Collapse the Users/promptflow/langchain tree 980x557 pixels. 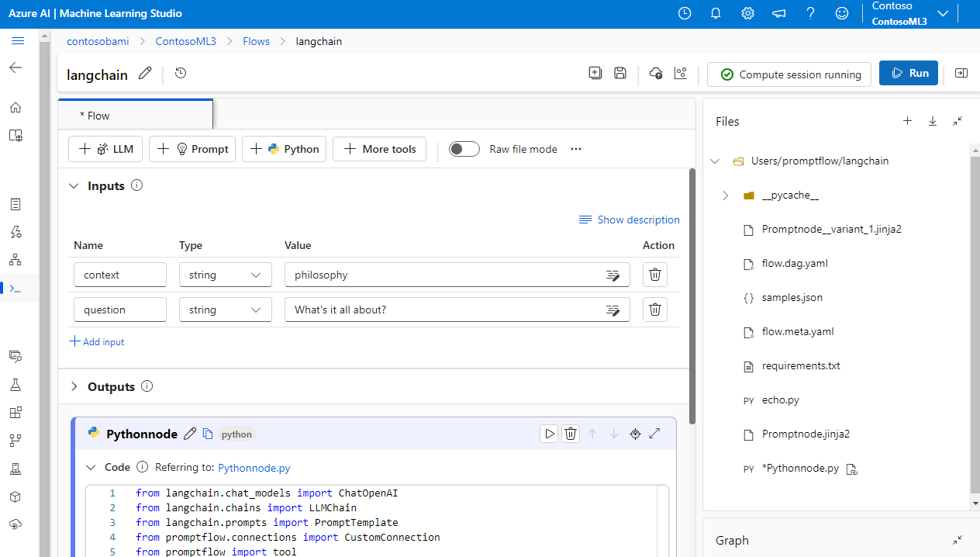714,161
